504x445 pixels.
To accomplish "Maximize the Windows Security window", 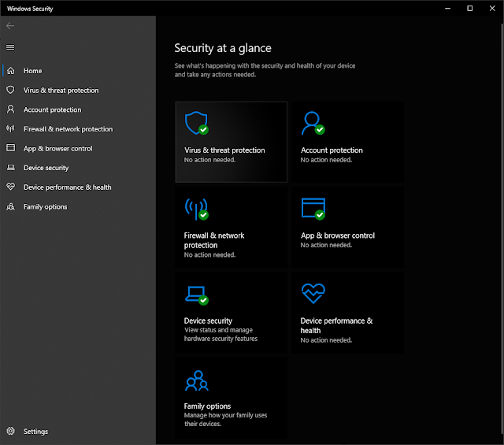I will pos(469,9).
